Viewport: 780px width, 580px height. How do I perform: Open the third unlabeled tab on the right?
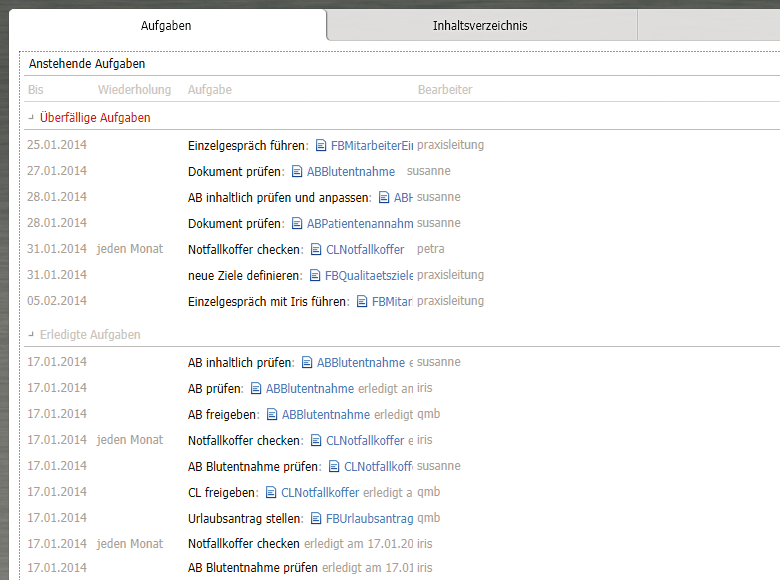point(707,26)
